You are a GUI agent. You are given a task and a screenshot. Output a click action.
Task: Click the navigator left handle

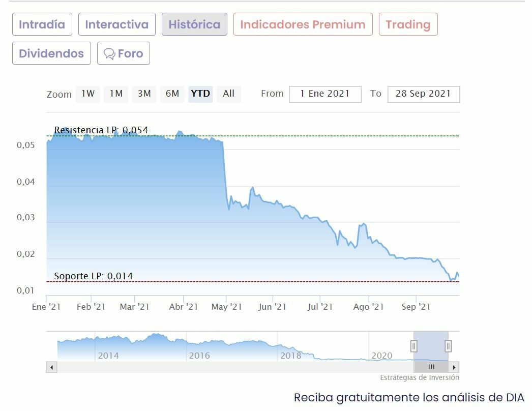click(414, 346)
